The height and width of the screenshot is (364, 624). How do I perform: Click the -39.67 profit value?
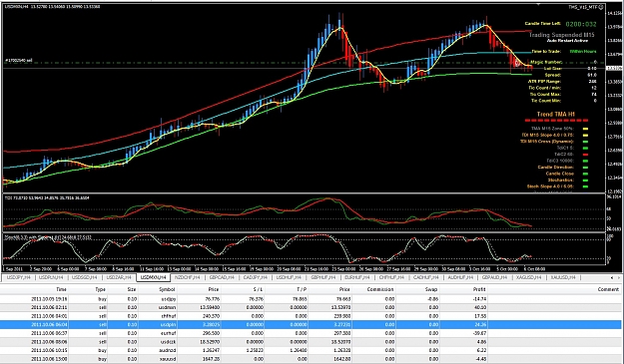pyautogui.click(x=480, y=333)
